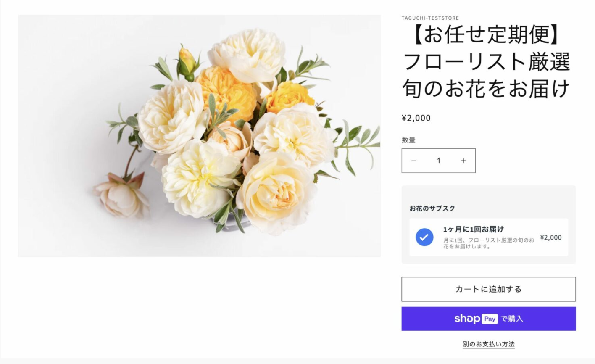Click the 数量 quantity label

coord(408,140)
